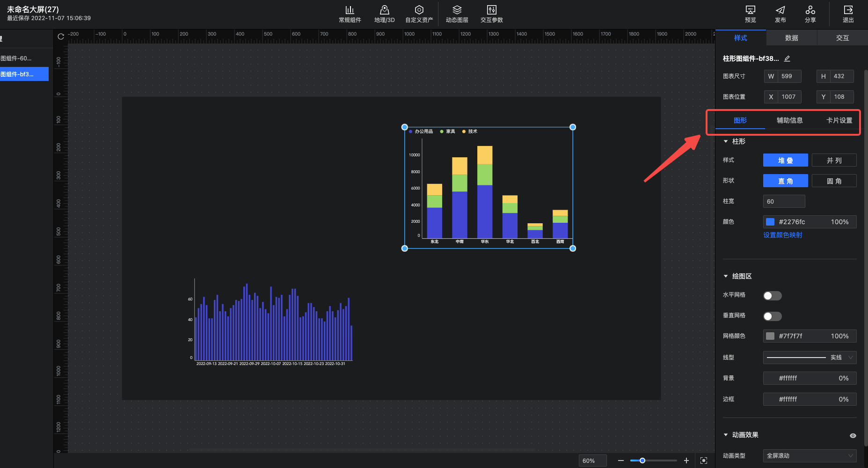Viewport: 868px width, 468px height.
Task: Click the blue bar color swatch
Action: click(770, 222)
